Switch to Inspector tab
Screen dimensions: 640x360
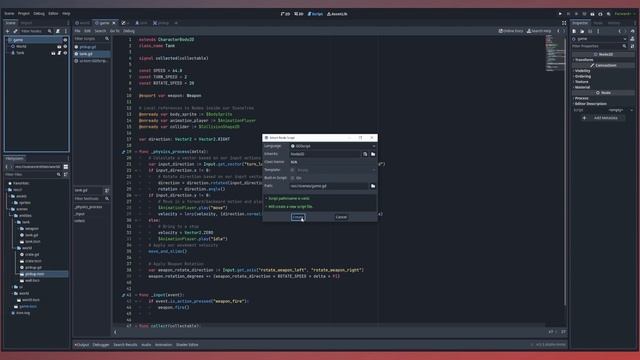coord(580,23)
